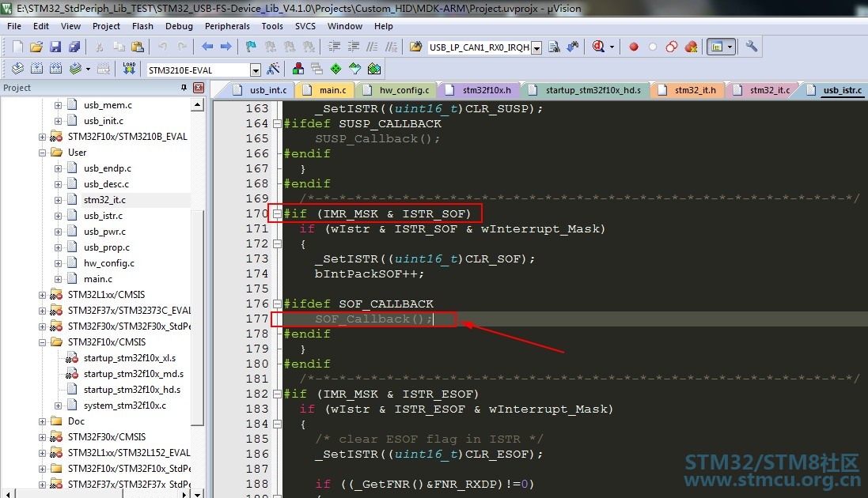Click the Rebuild all target files icon
868x498 pixels.
(55, 70)
